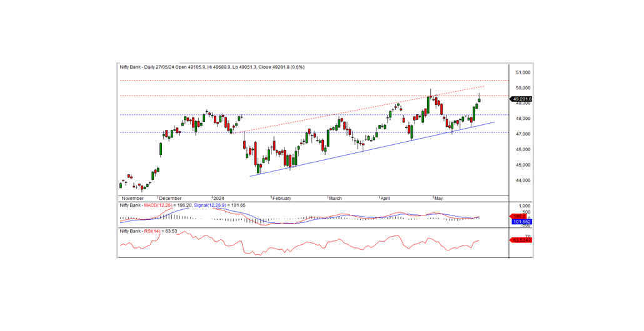The height and width of the screenshot is (331, 644).
Task: Click the blue 101.652 signal value tag
Action: click(521, 222)
